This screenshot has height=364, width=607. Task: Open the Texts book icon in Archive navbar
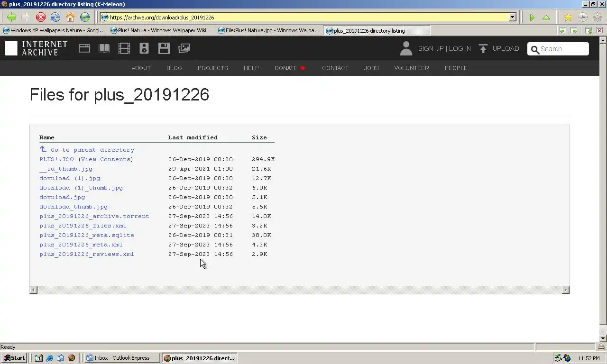pyautogui.click(x=104, y=48)
